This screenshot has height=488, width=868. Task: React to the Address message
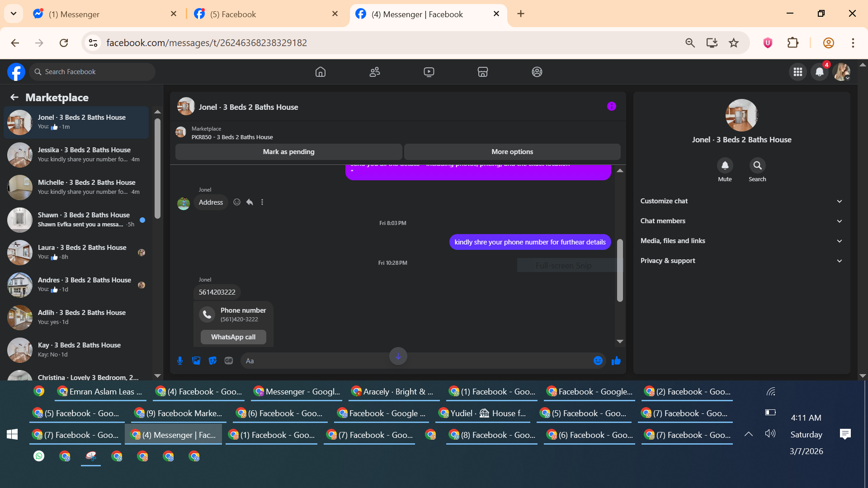coord(237,202)
